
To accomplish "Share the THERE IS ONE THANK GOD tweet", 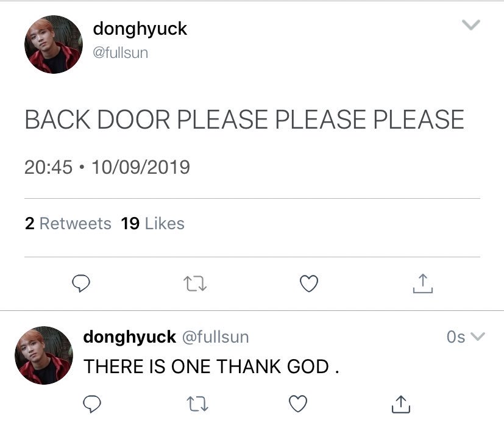I will [x=401, y=404].
